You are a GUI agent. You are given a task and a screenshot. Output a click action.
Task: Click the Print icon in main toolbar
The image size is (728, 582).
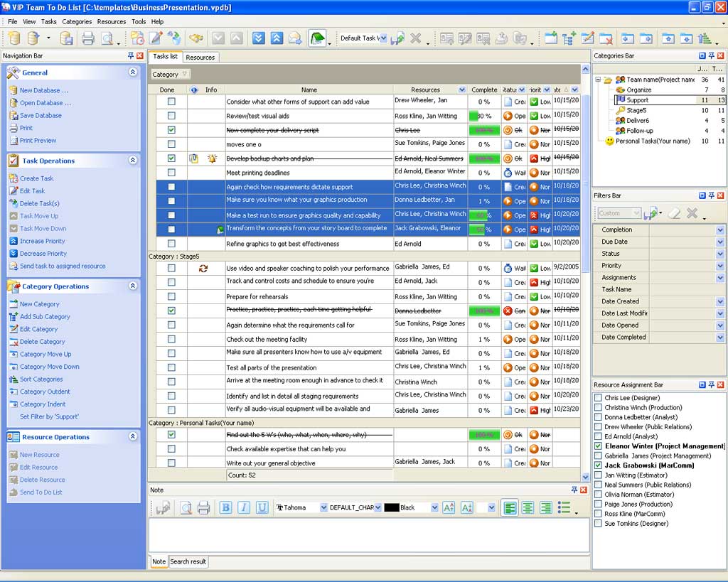pyautogui.click(x=87, y=38)
